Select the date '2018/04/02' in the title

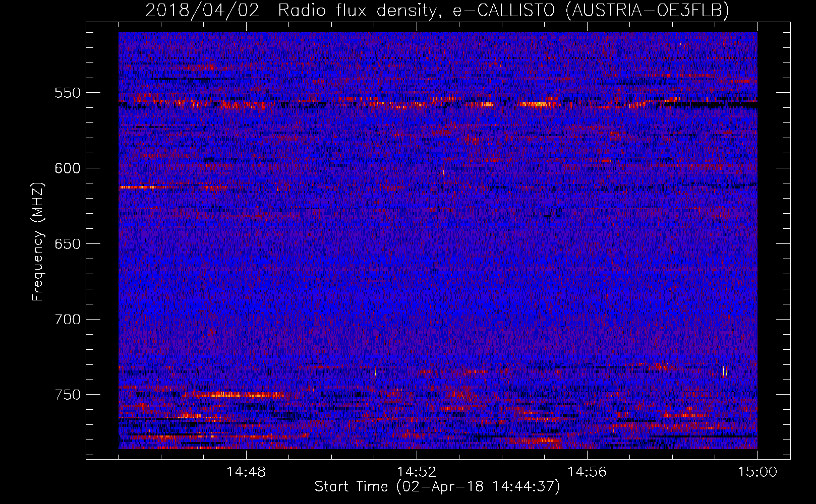202,10
